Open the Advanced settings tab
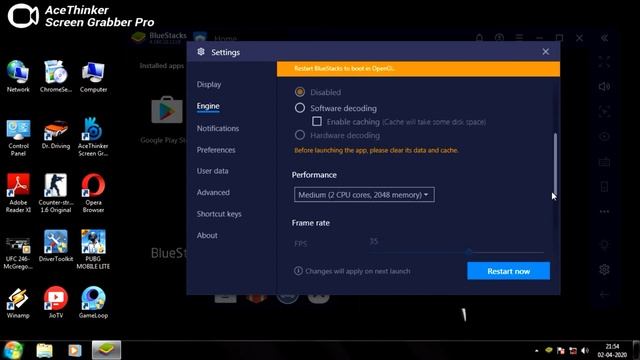 click(213, 193)
